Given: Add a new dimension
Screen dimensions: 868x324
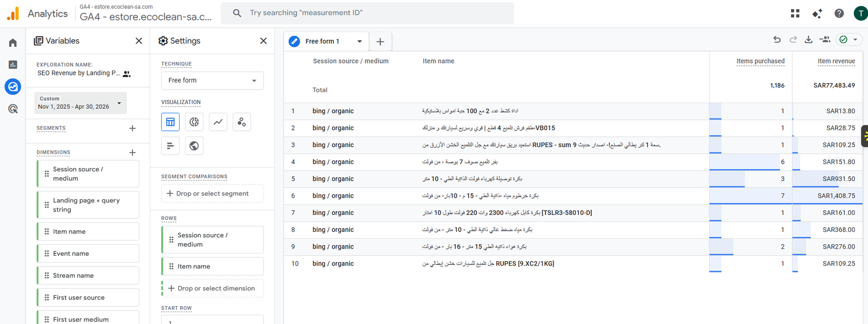Looking at the screenshot, I should click(132, 153).
